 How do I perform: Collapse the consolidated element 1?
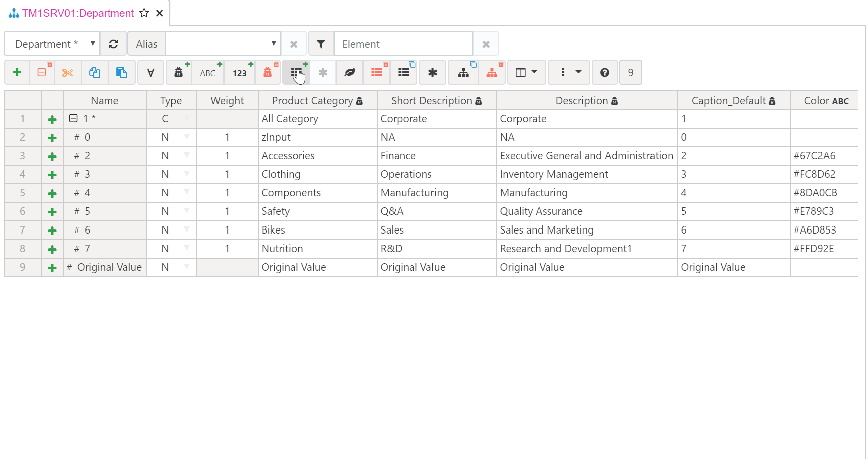pos(72,119)
